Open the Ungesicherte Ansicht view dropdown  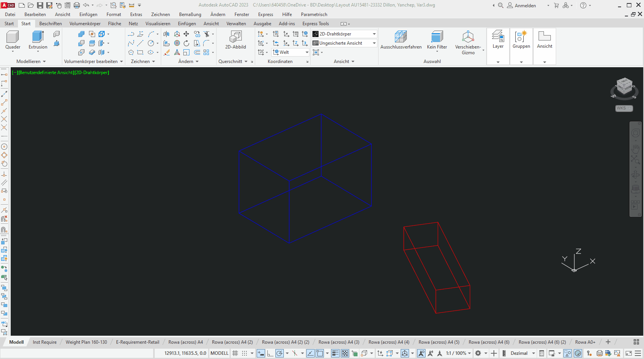[x=345, y=43]
